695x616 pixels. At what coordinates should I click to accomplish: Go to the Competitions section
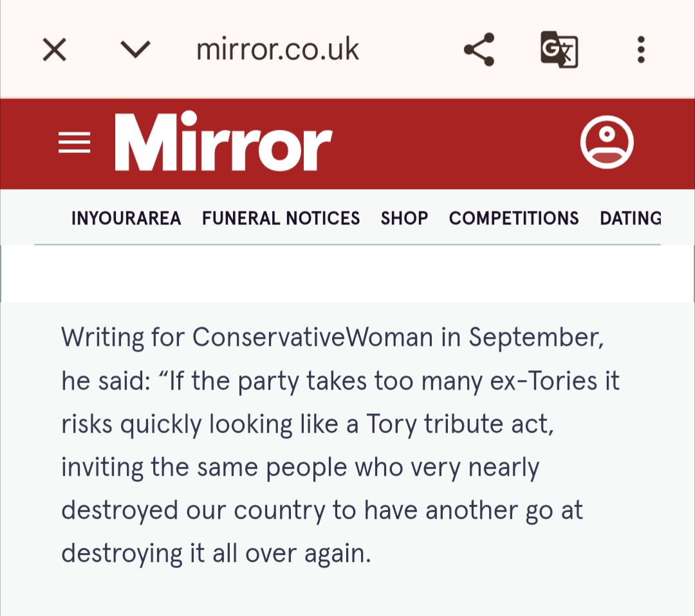click(514, 219)
